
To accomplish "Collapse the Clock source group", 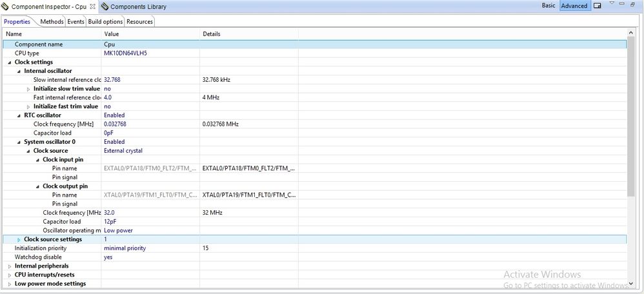I will tap(28, 151).
